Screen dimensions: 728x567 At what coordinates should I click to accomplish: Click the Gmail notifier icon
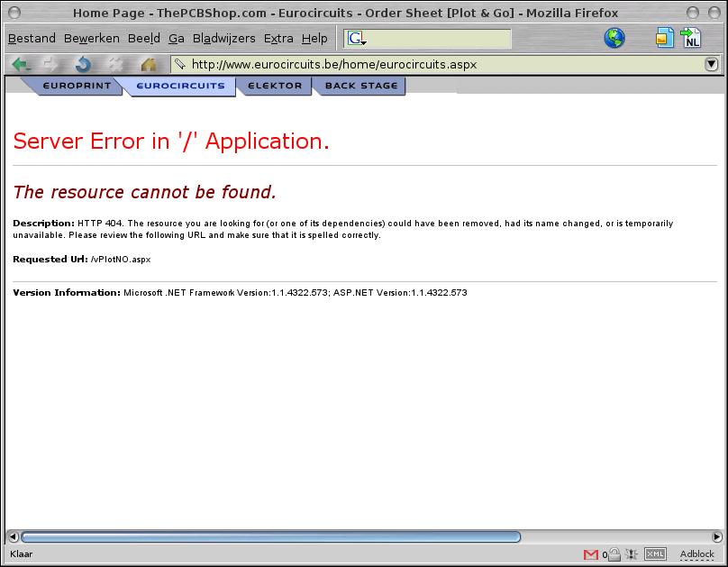tap(590, 554)
